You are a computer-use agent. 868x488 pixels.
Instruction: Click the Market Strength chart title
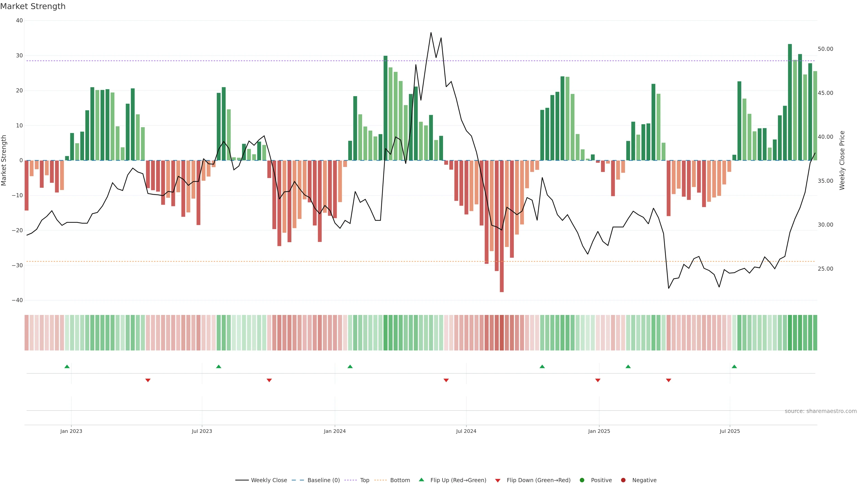(x=33, y=6)
